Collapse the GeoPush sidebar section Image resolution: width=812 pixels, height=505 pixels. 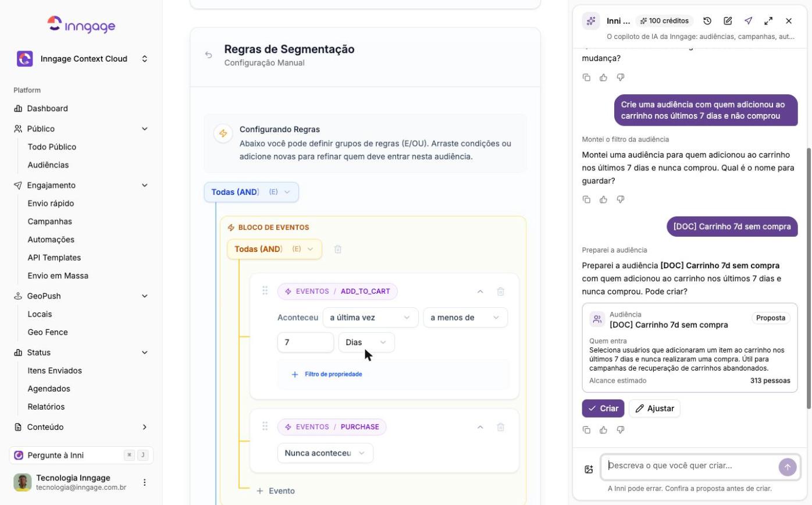pyautogui.click(x=81, y=296)
